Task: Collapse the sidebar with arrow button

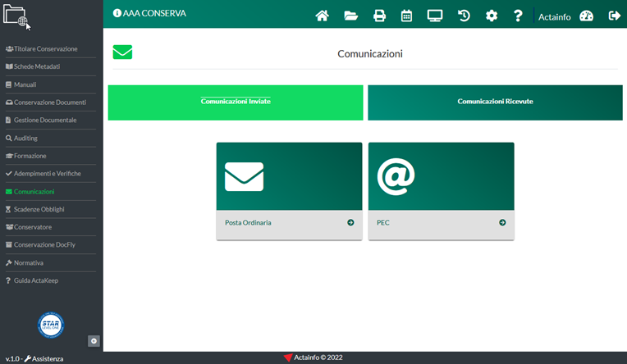Action: coord(94,340)
